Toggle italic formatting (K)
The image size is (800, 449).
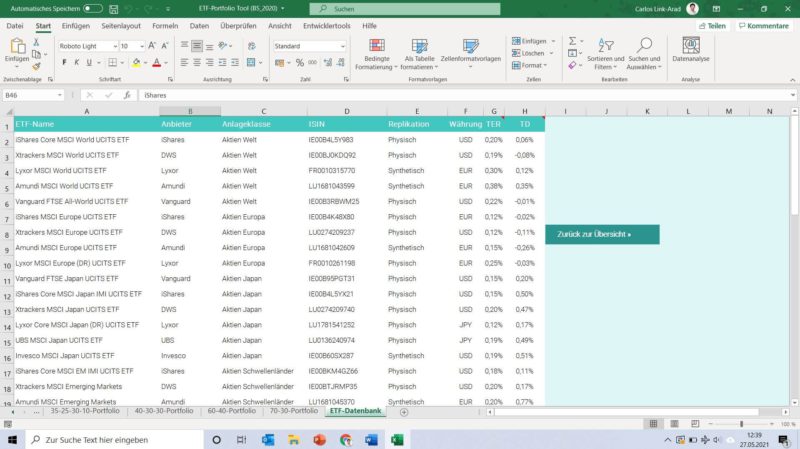(77, 62)
